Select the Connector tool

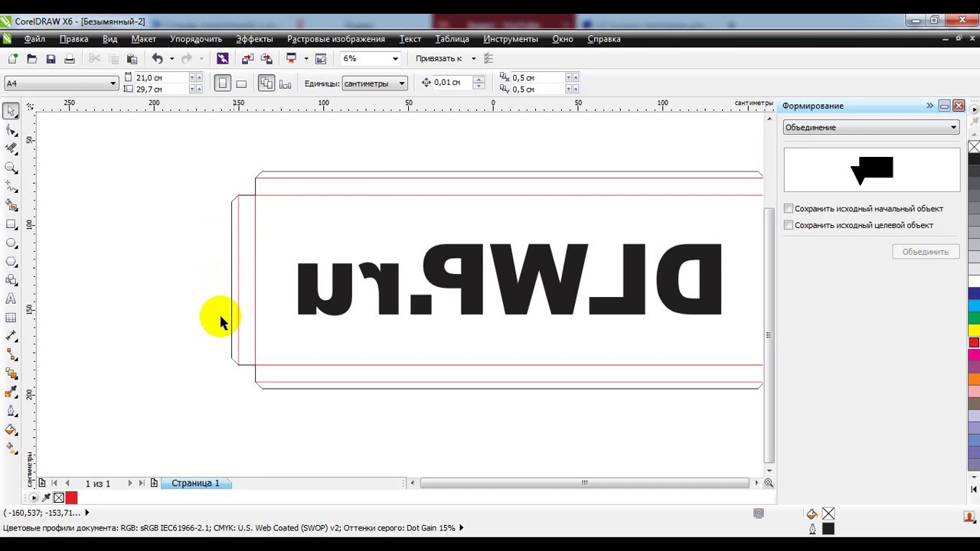11,354
